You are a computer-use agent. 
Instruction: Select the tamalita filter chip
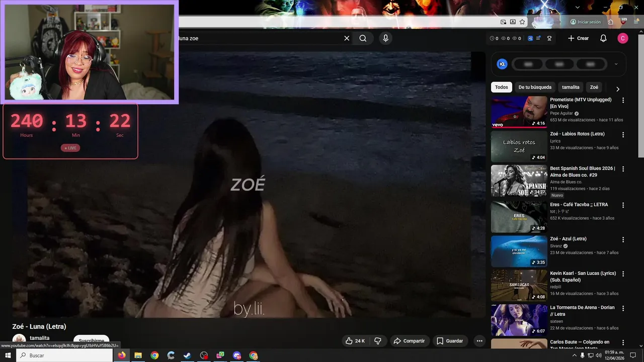tap(571, 87)
